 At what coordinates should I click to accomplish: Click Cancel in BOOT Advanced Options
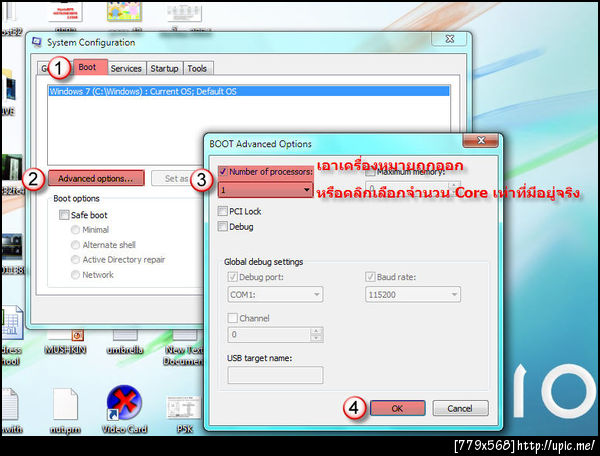[460, 408]
